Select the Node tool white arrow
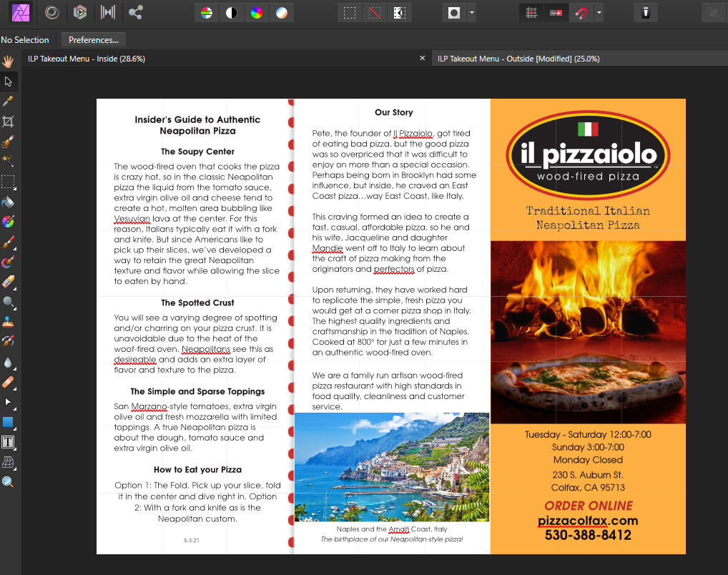This screenshot has width=728, height=575. 8,402
